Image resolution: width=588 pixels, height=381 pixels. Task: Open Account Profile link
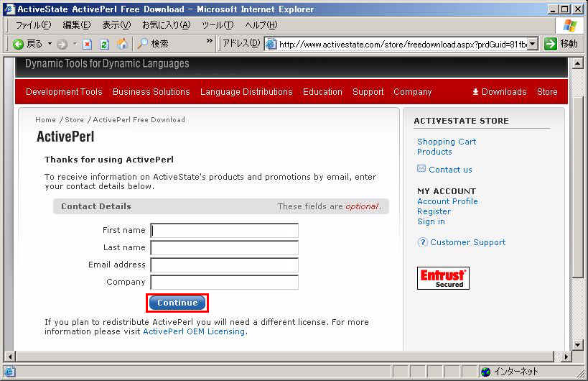[447, 201]
